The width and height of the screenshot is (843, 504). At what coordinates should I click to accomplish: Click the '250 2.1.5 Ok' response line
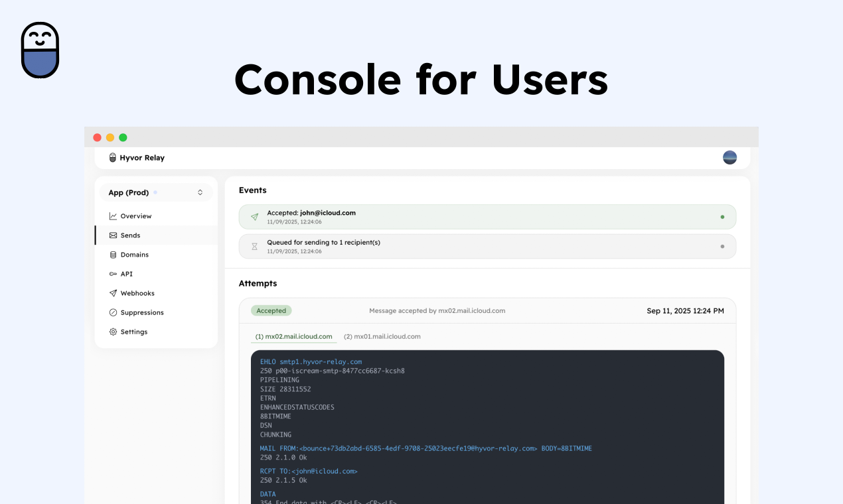coord(283,480)
